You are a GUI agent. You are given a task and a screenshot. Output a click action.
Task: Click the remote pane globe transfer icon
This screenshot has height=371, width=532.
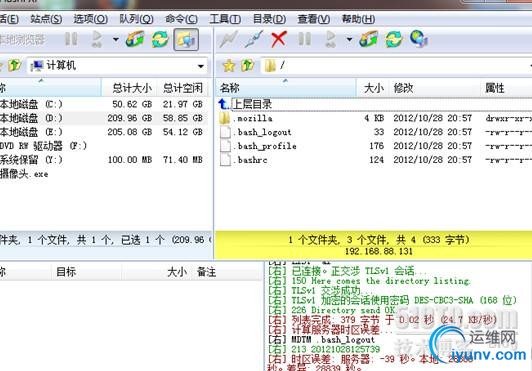368,39
